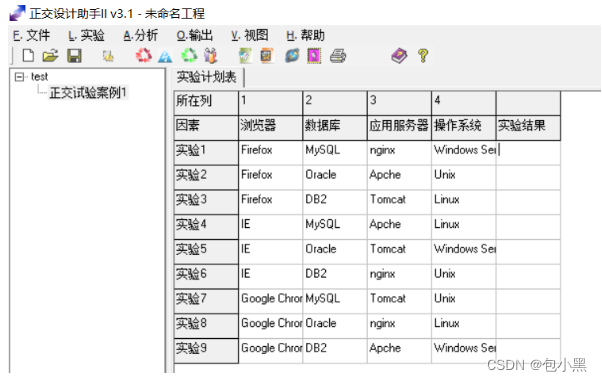Select the 实验9 row header
This screenshot has width=602, height=382.
206,351
